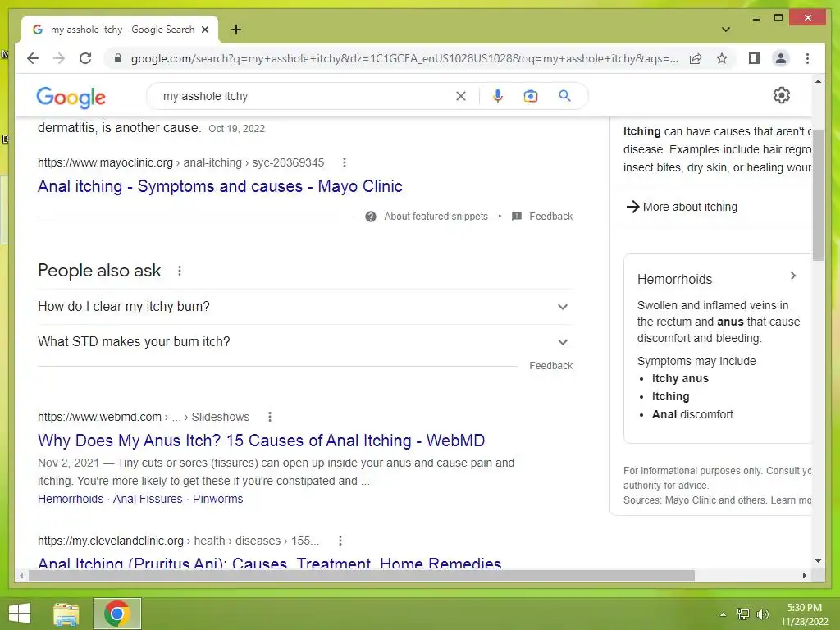Expand the Hemorrhoids card arrow
Image resolution: width=840 pixels, height=630 pixels.
coord(793,276)
